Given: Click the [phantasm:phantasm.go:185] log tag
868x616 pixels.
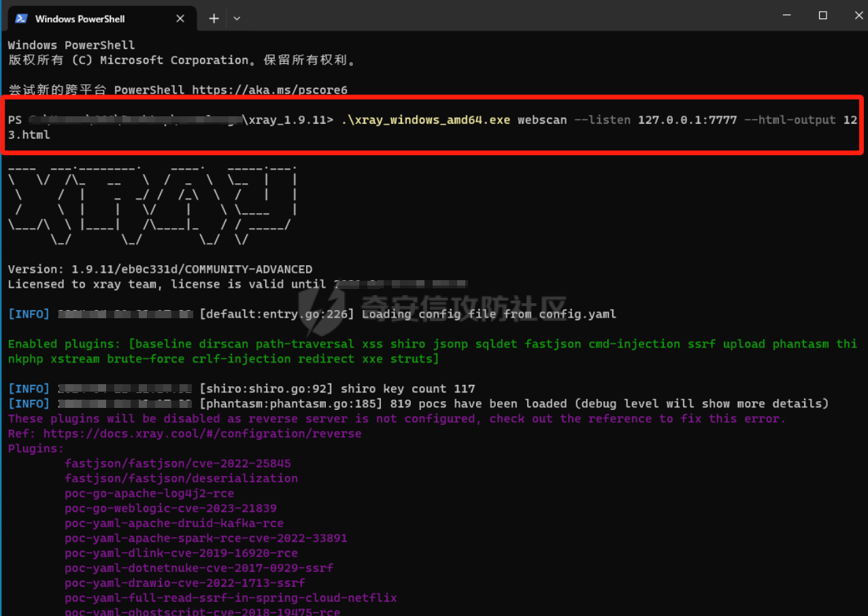Looking at the screenshot, I should [x=291, y=404].
